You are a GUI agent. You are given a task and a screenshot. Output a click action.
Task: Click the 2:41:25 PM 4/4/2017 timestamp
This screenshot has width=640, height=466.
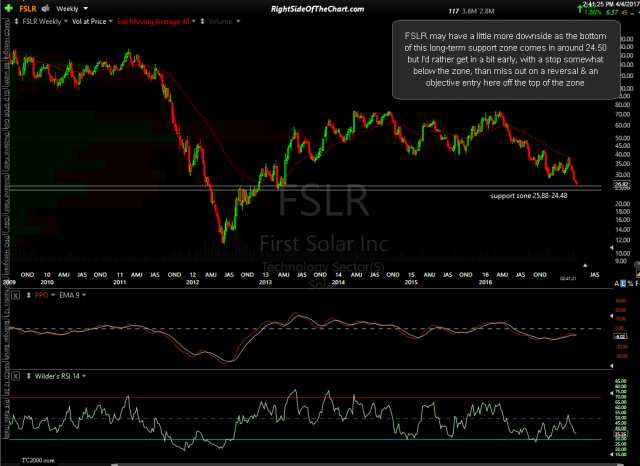click(x=611, y=4)
